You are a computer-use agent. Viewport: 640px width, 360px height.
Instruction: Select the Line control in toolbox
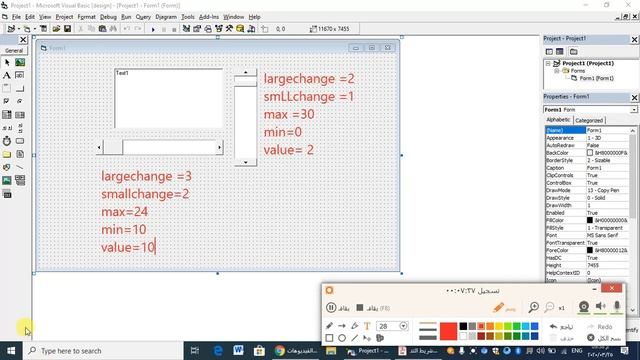click(x=20, y=167)
